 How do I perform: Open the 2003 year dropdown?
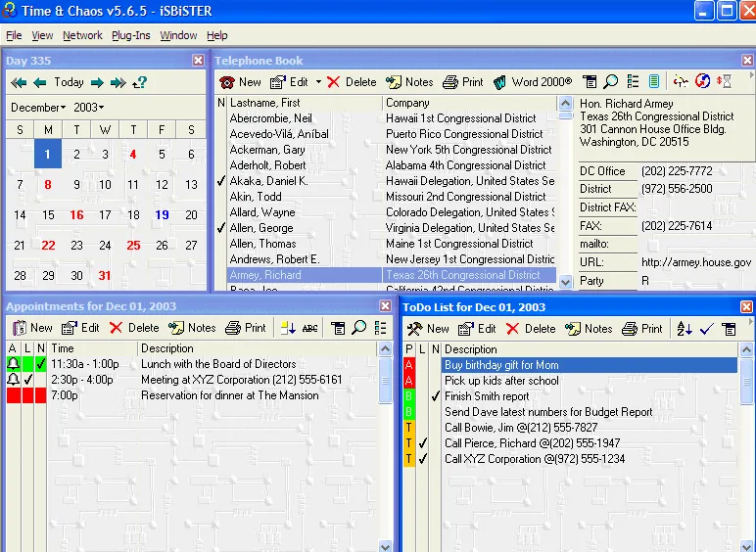tap(89, 108)
